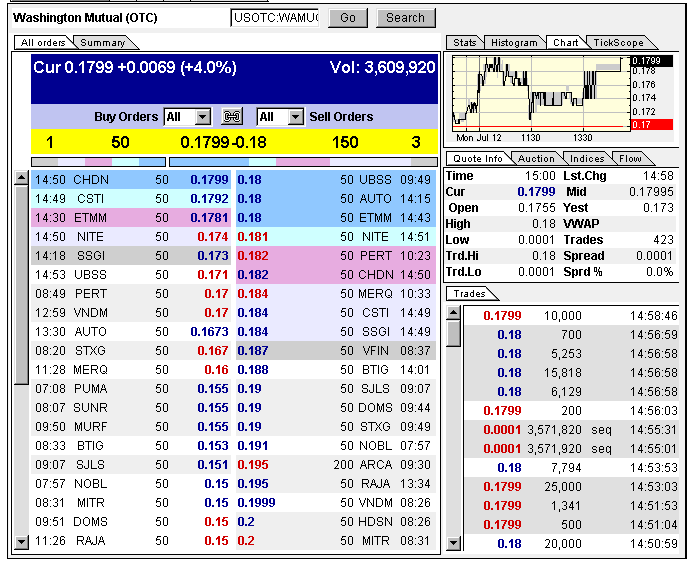Image resolution: width=690 pixels, height=562 pixels.
Task: Switch to the Auction tab
Action: point(536,159)
